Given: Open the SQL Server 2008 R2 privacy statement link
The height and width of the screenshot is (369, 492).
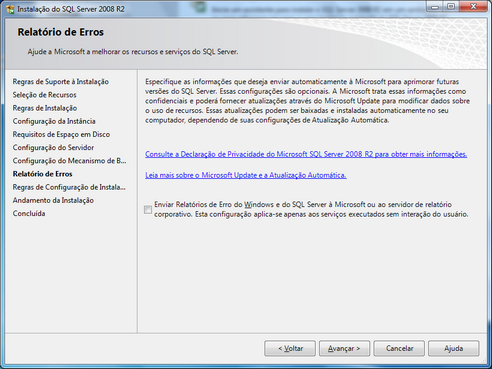Looking at the screenshot, I should pos(306,154).
